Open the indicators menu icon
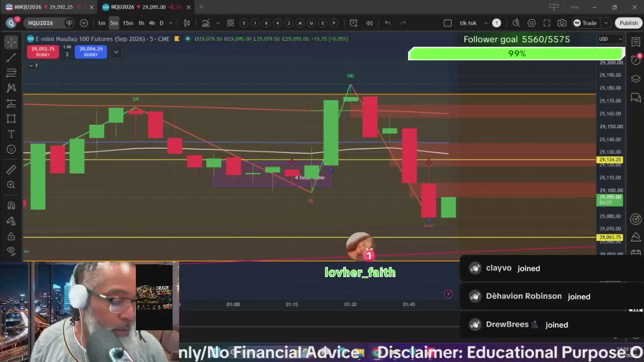 pos(206,23)
